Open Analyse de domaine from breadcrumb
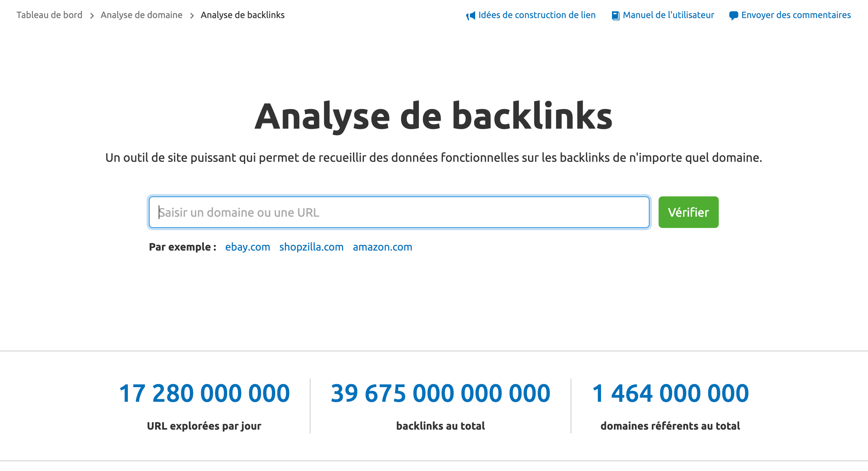The width and height of the screenshot is (868, 471). point(141,15)
